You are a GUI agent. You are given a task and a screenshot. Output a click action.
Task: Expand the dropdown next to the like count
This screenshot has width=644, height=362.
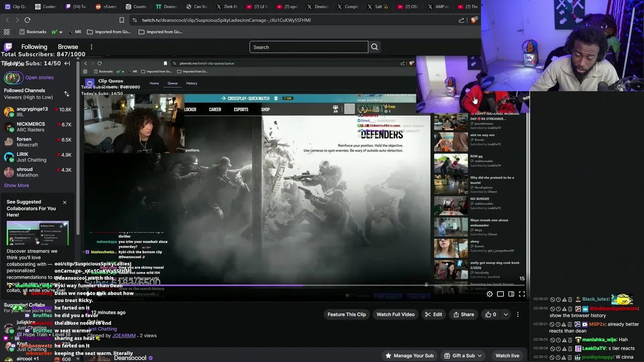[506, 315]
